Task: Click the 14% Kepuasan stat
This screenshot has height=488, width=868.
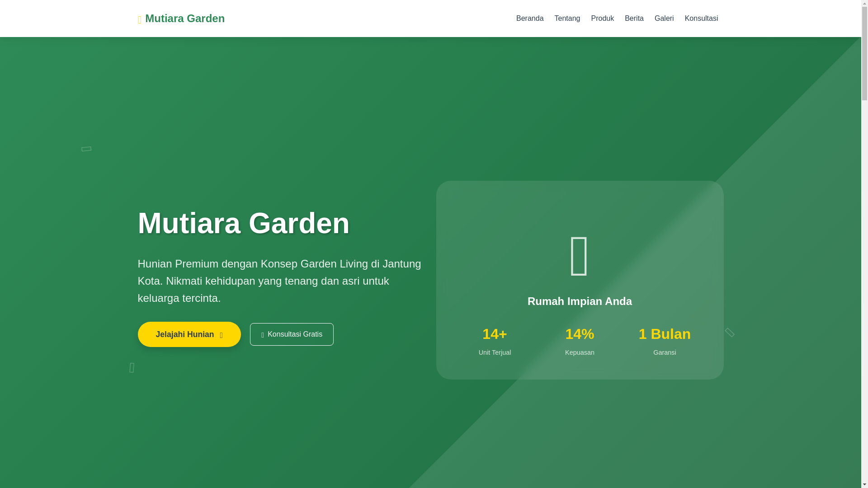Action: point(580,341)
